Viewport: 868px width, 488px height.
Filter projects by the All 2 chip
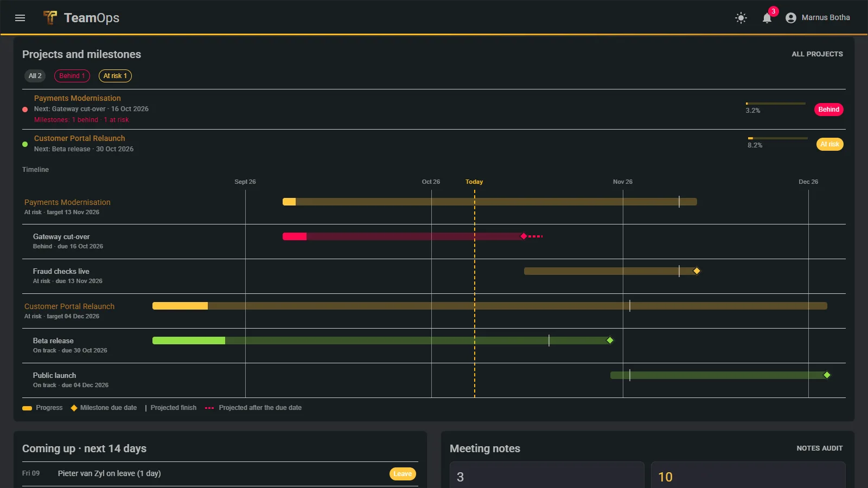35,76
